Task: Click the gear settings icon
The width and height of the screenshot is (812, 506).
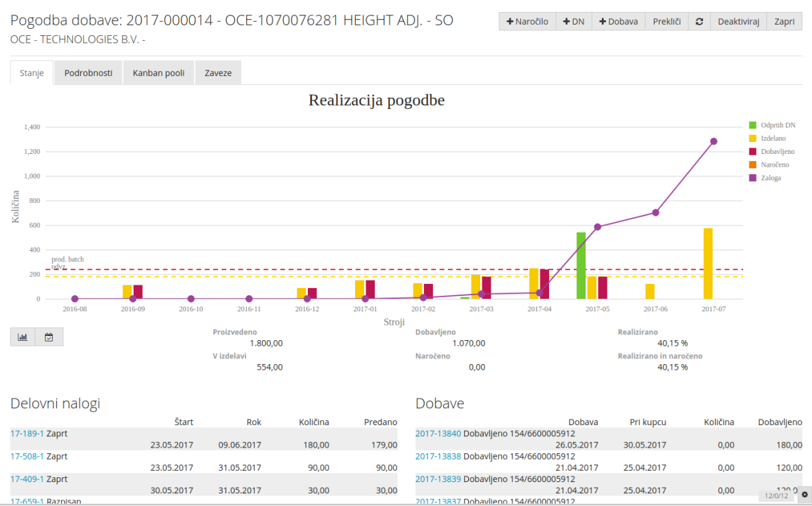Action: coord(804,495)
